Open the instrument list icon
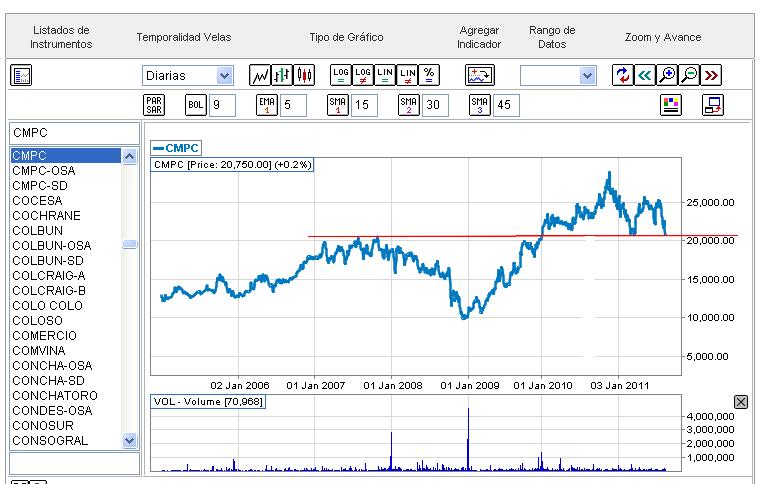763x484 pixels. [22, 75]
